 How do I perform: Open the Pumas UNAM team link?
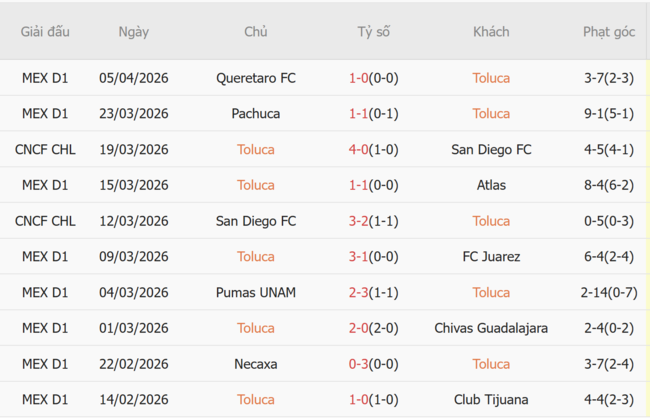255,293
